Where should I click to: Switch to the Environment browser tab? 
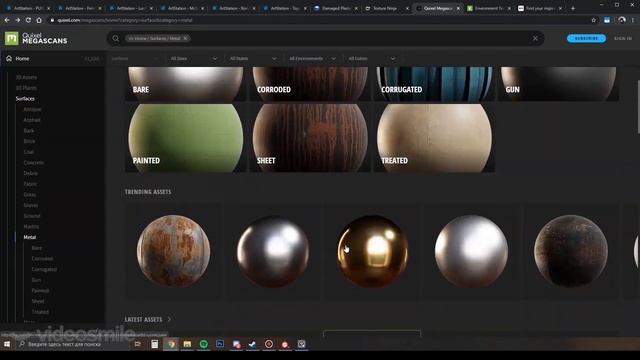[x=488, y=8]
